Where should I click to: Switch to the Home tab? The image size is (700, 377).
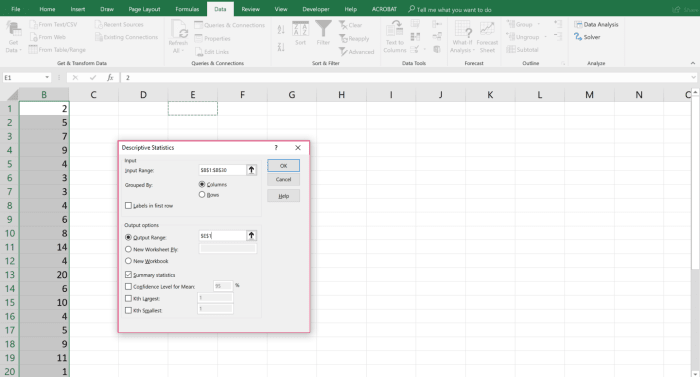(47, 9)
